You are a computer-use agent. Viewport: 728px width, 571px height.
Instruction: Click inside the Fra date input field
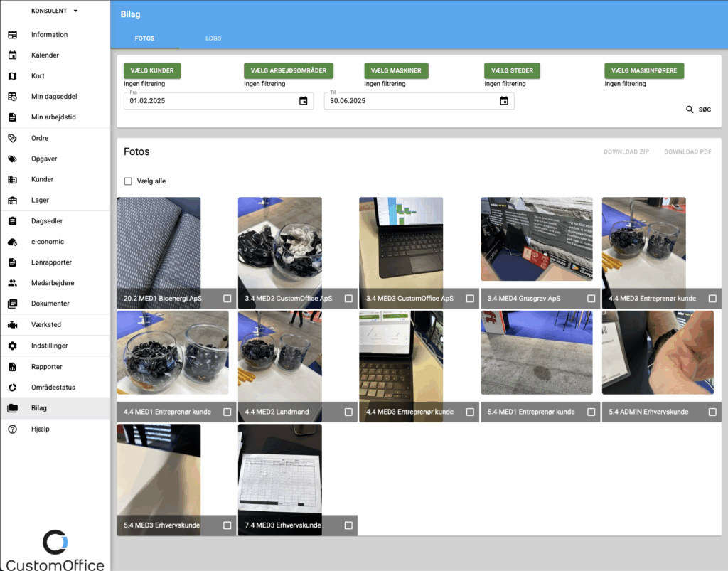click(213, 100)
